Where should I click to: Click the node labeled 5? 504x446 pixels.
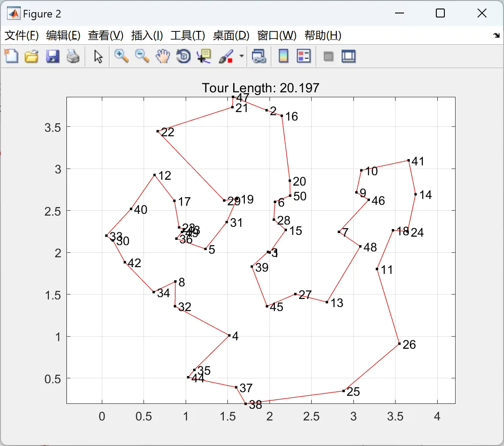[205, 249]
